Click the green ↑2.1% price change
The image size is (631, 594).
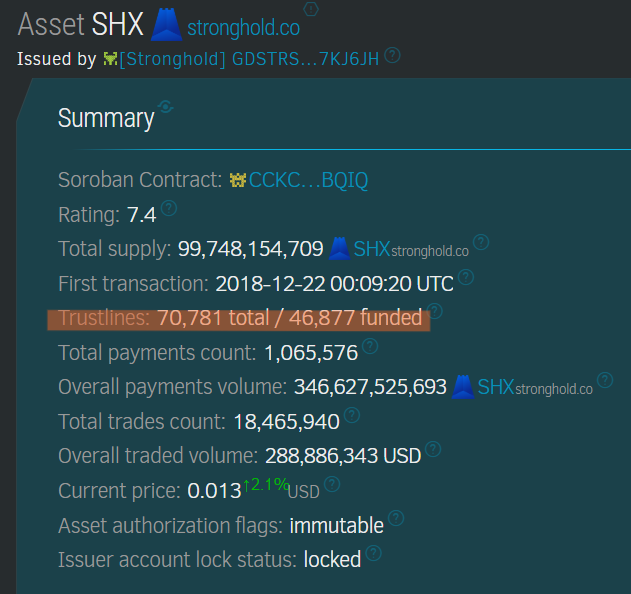tap(266, 485)
